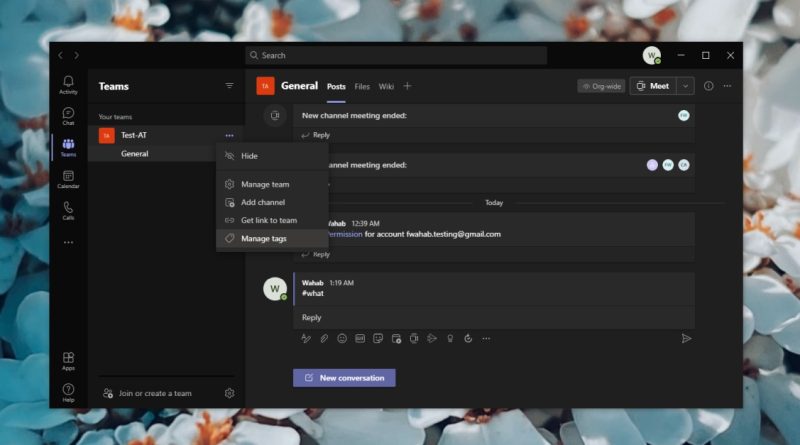Send the reply message
The height and width of the screenshot is (445, 800).
click(686, 338)
